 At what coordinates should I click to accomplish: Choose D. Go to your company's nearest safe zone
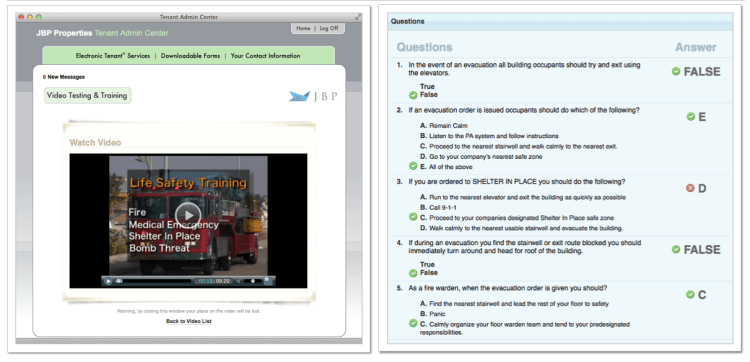[x=481, y=156]
